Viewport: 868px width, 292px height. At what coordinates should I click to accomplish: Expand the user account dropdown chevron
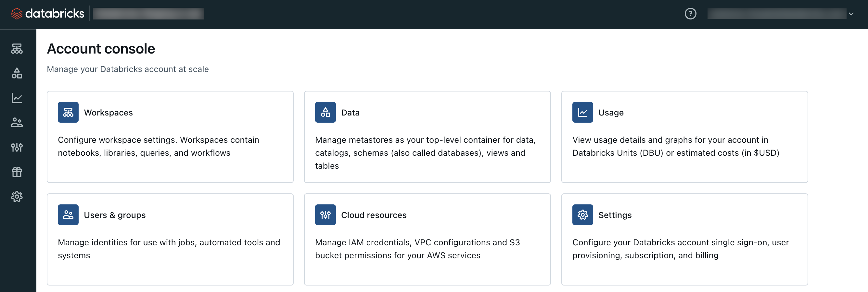(x=851, y=14)
